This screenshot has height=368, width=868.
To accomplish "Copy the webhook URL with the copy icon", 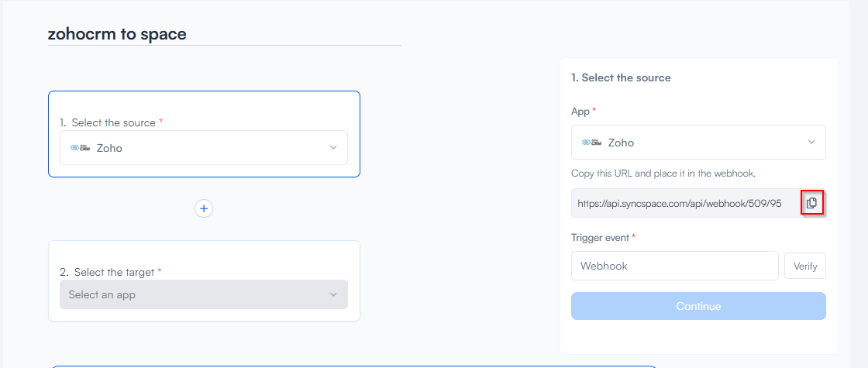I will 811,203.
